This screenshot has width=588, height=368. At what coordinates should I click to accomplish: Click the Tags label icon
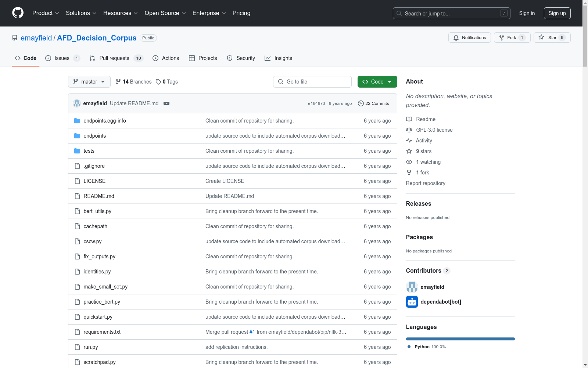[158, 82]
